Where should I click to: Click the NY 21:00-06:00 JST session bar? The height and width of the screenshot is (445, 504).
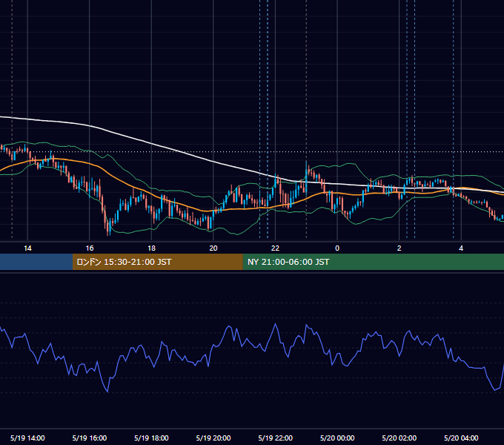(x=373, y=262)
